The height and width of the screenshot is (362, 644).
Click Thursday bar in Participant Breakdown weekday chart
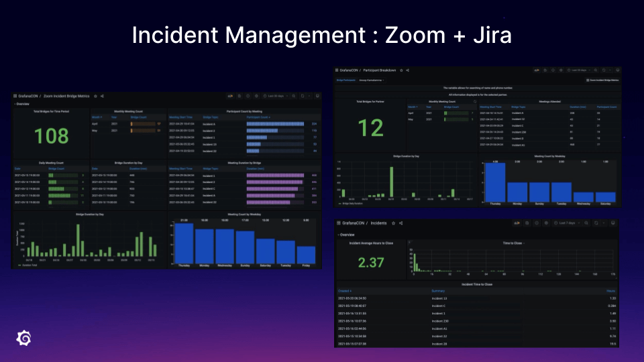pyautogui.click(x=495, y=182)
